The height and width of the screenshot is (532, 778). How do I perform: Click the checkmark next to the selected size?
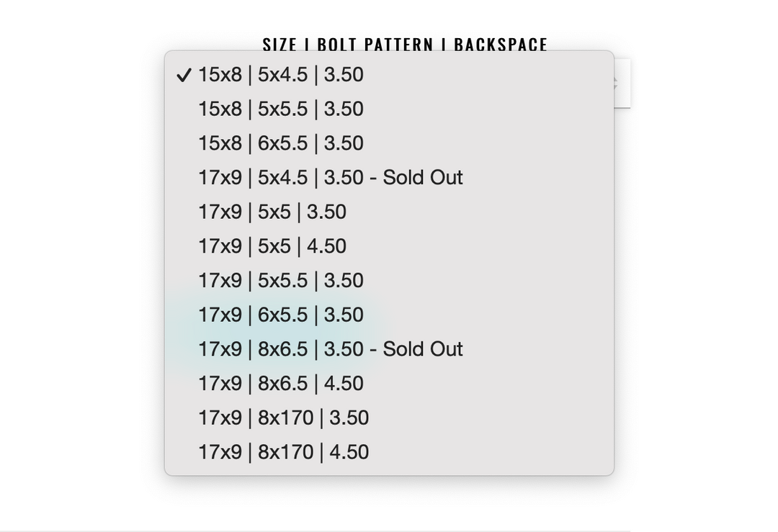pos(184,76)
